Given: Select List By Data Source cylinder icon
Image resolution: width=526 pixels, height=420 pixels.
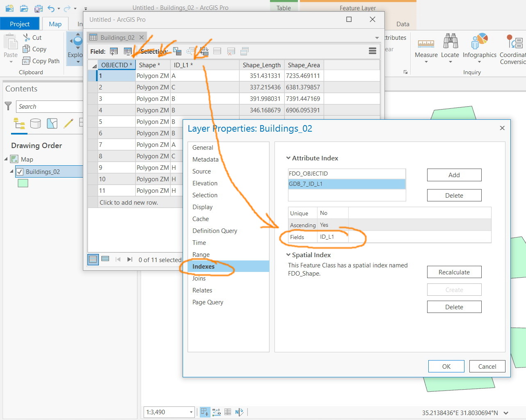Looking at the screenshot, I should click(36, 123).
